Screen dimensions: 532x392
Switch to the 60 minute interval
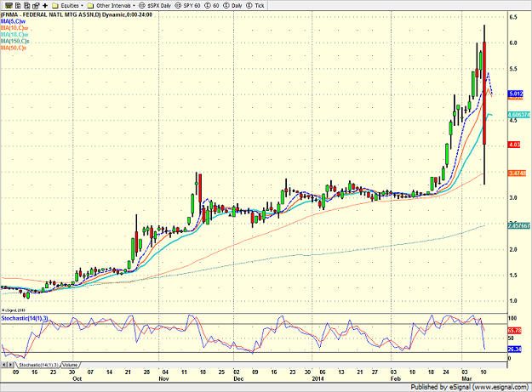click(212, 6)
